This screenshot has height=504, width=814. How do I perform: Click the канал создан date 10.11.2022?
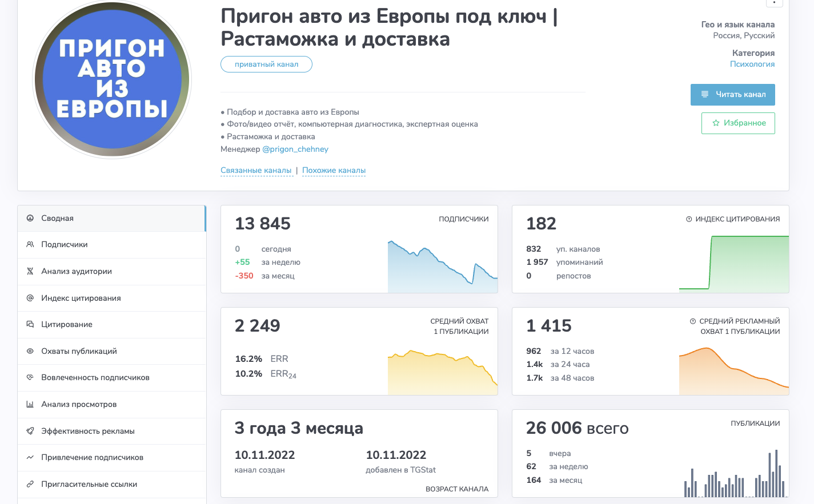[x=264, y=455]
